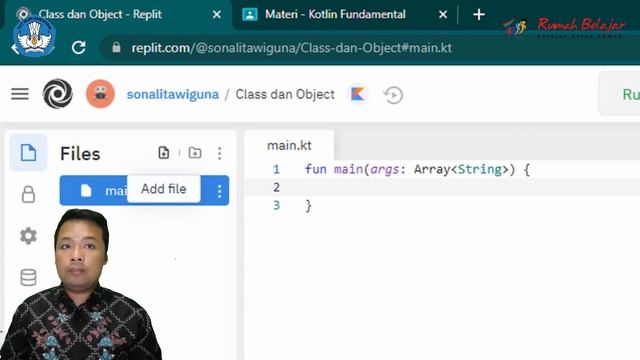Click the Replit spiral logo

pyautogui.click(x=58, y=94)
